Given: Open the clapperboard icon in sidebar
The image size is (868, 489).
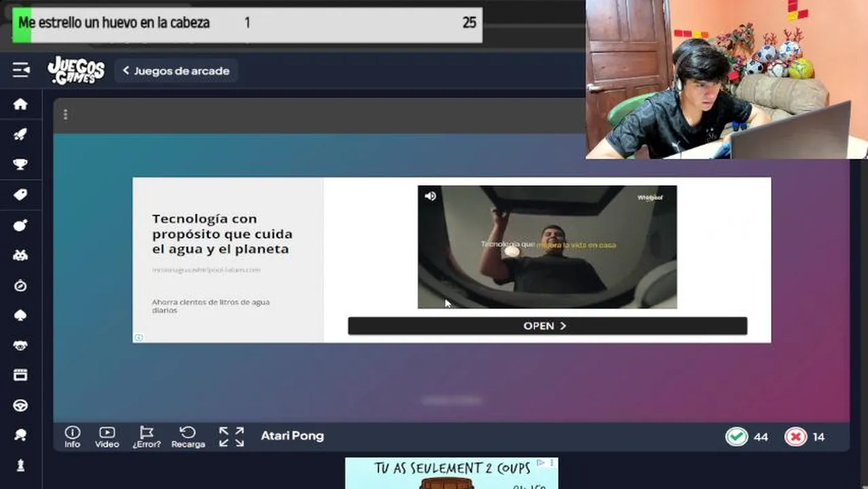Looking at the screenshot, I should point(20,375).
